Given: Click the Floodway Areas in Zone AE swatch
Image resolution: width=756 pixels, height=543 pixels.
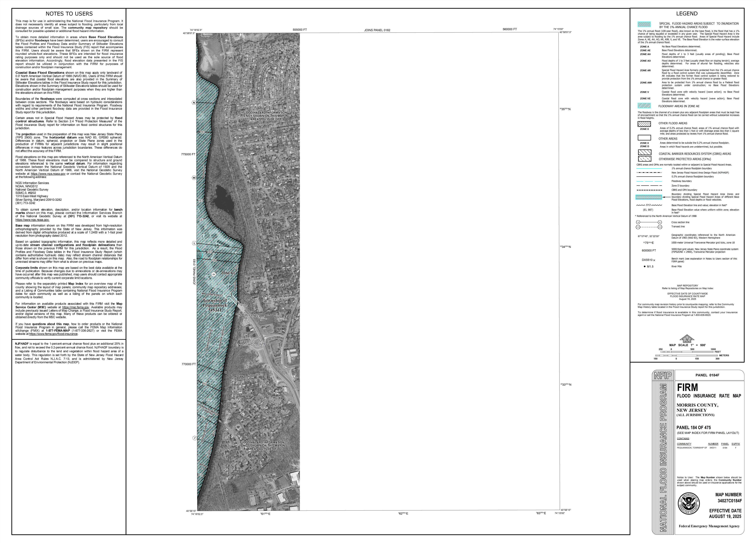Looking at the screenshot, I should point(644,106).
